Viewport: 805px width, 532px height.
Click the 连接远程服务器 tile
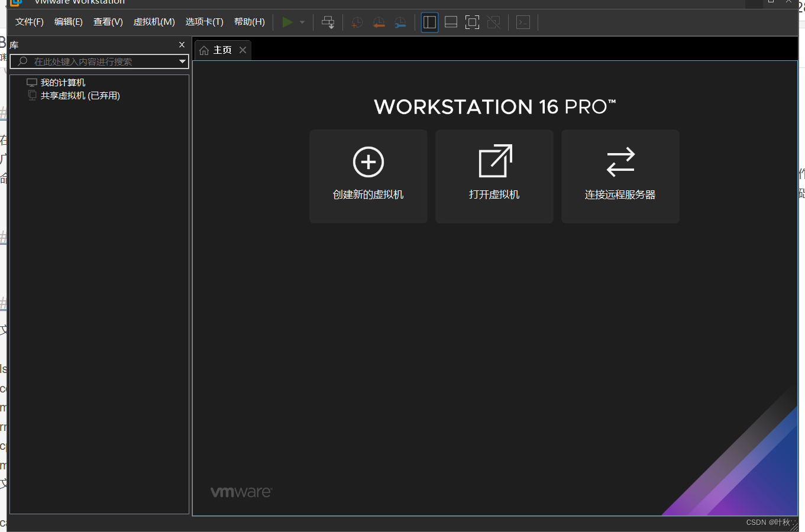[x=620, y=176]
